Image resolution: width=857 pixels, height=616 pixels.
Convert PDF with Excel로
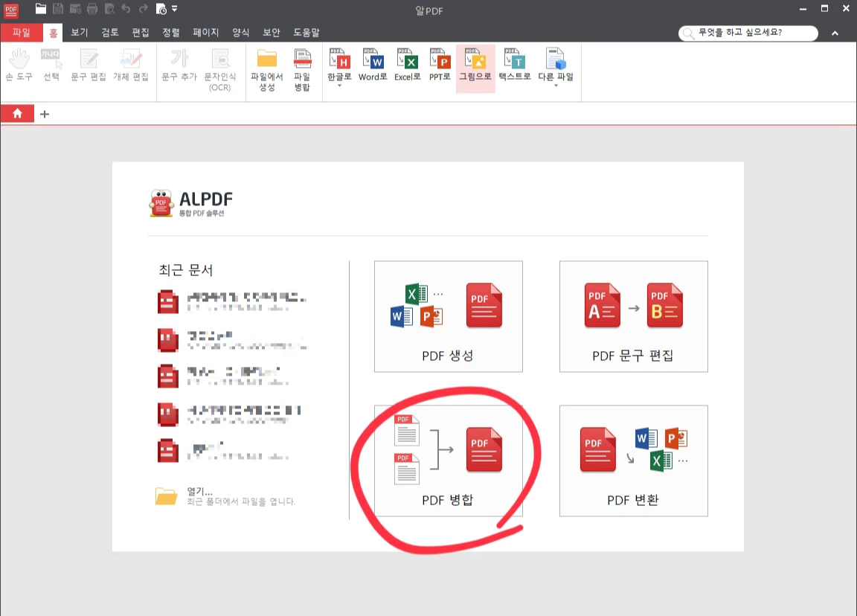click(408, 65)
